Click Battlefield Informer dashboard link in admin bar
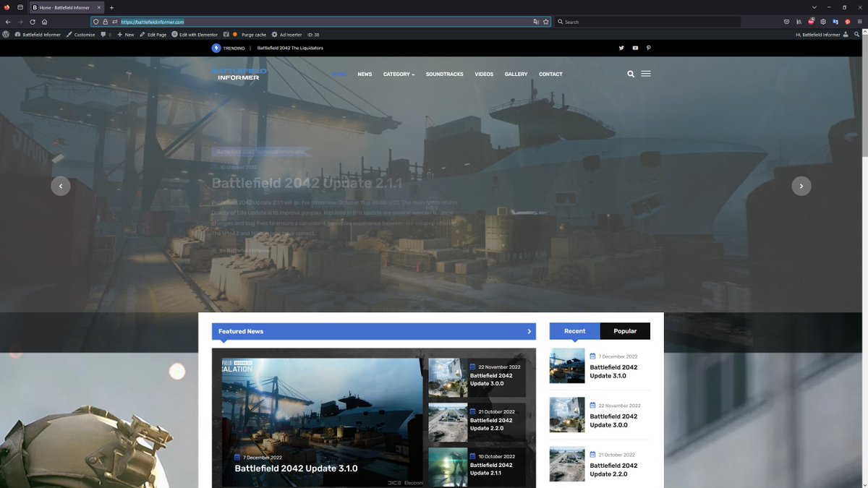 [x=38, y=34]
